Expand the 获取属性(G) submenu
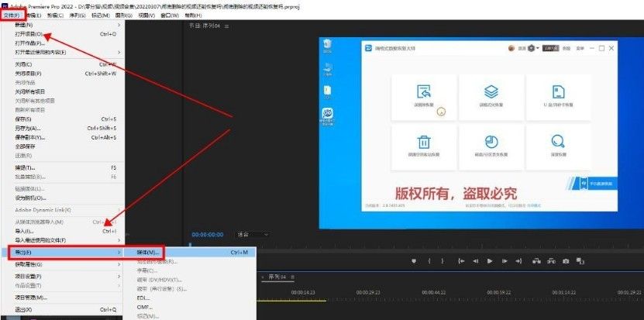 [x=64, y=264]
